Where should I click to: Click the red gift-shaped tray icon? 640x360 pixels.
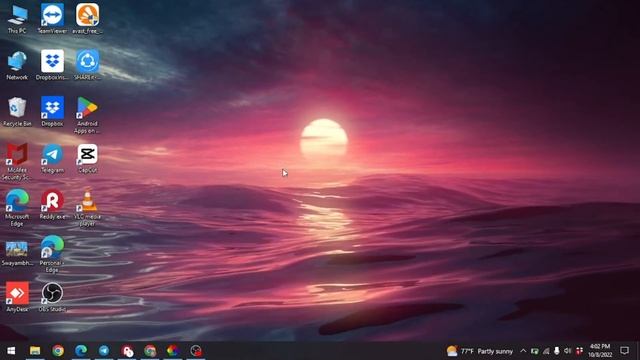(x=579, y=351)
